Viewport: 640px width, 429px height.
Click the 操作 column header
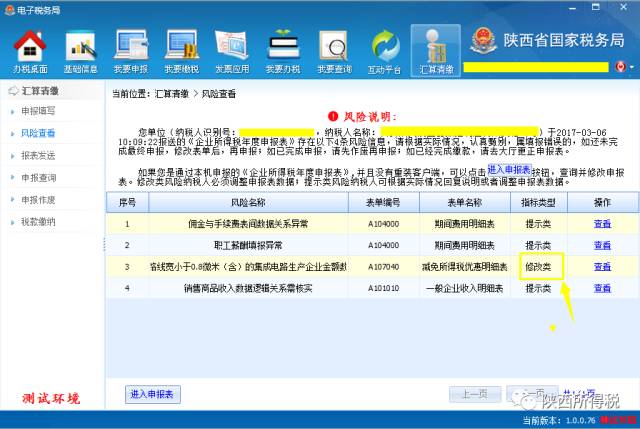602,202
